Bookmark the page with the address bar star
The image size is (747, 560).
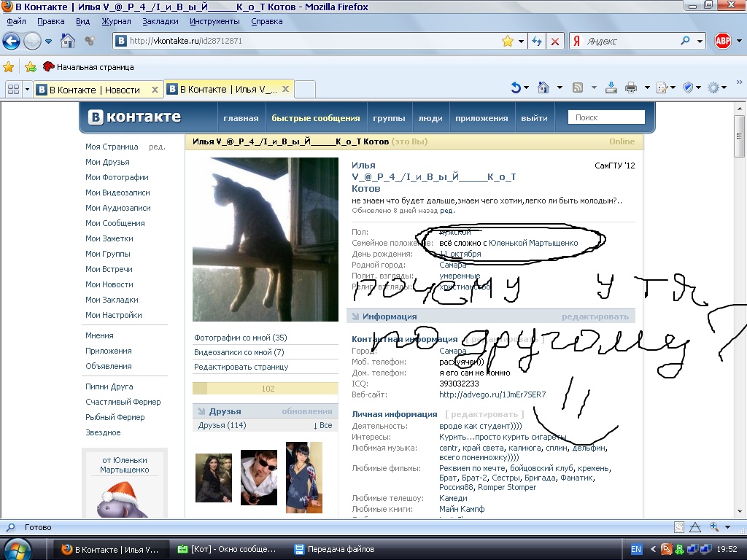pos(508,41)
